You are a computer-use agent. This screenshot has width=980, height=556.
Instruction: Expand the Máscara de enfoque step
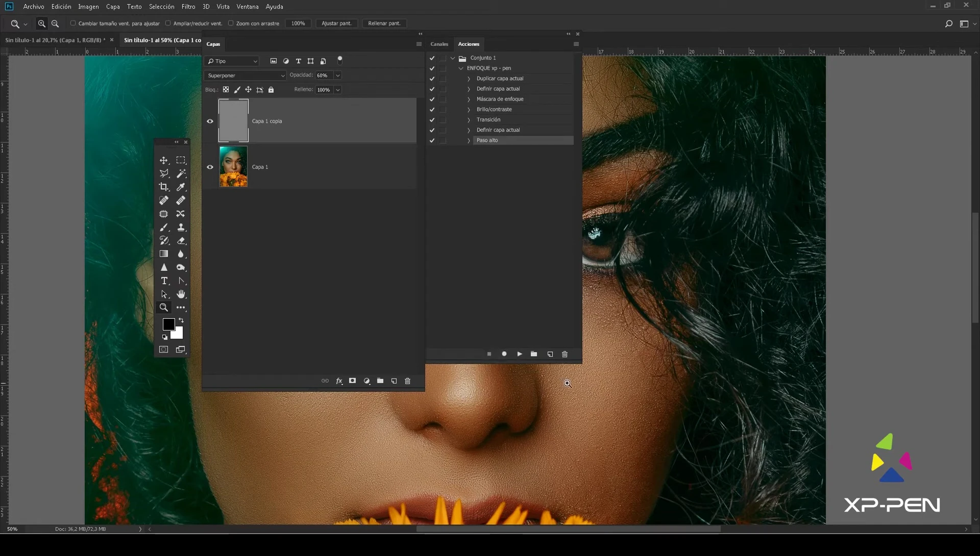pos(469,99)
